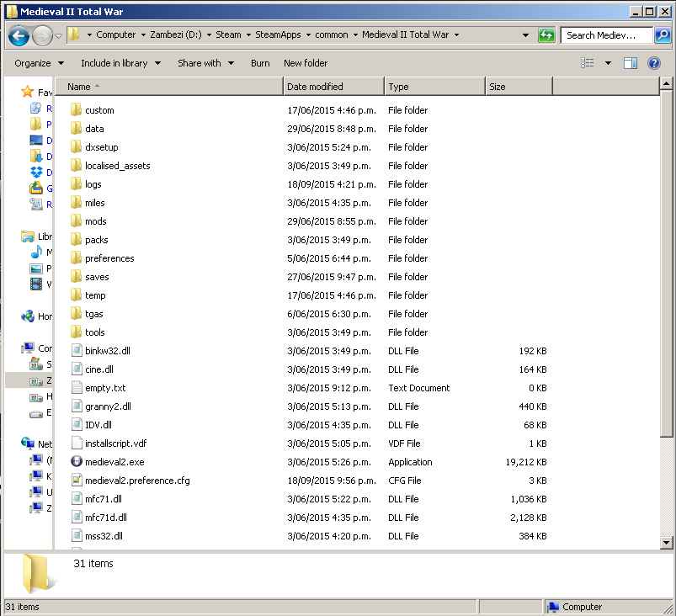This screenshot has width=676, height=616.
Task: Select the preferences folder icon
Action: coord(76,258)
